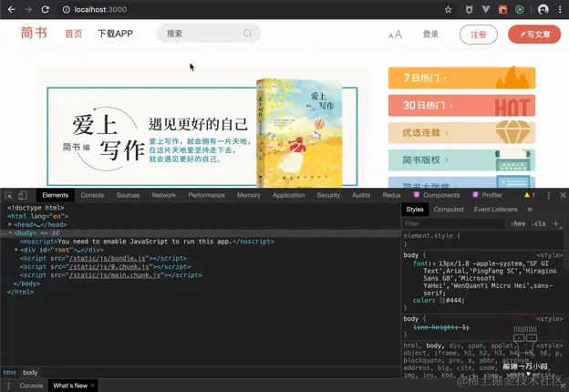
Task: Toggle the .cls class editor
Action: pos(539,223)
